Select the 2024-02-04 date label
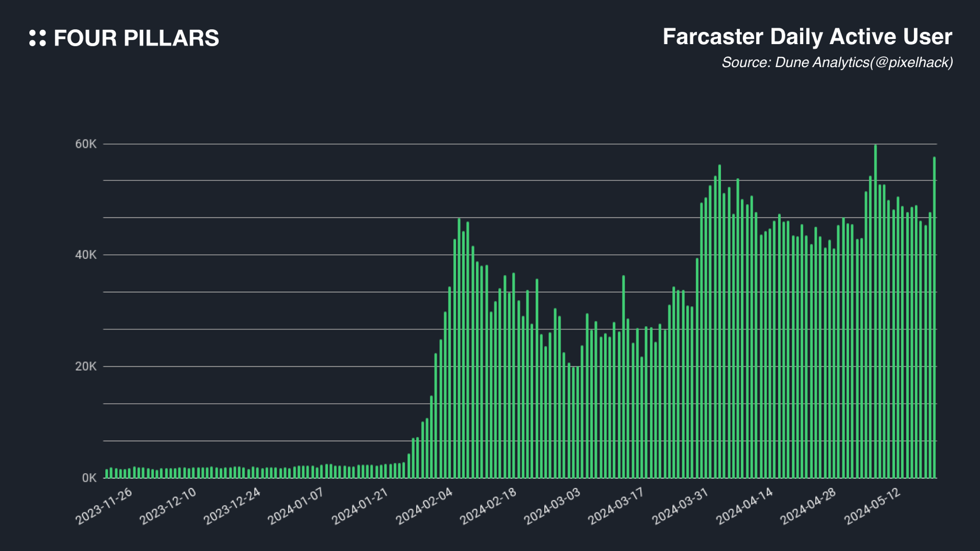This screenshot has height=551, width=980. pos(424,506)
